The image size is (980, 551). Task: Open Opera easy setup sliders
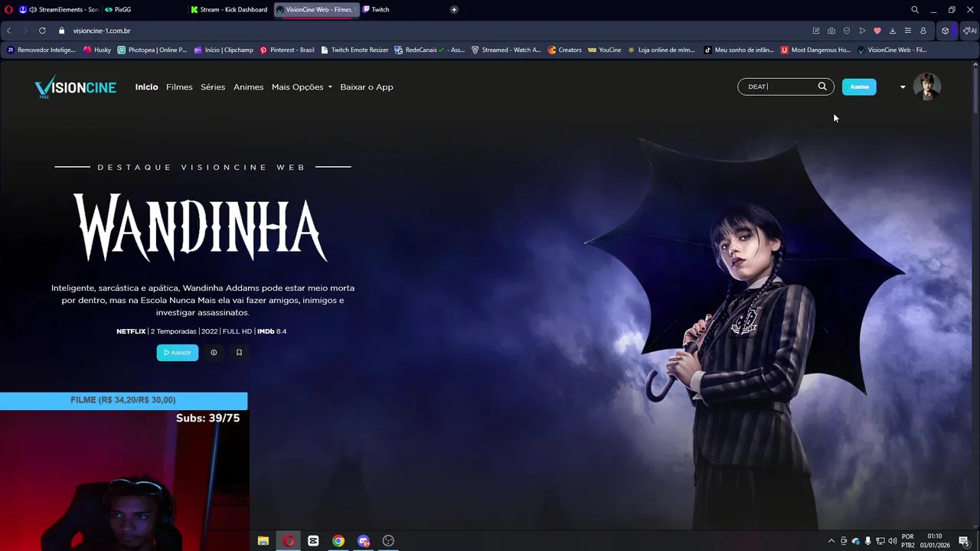click(908, 31)
